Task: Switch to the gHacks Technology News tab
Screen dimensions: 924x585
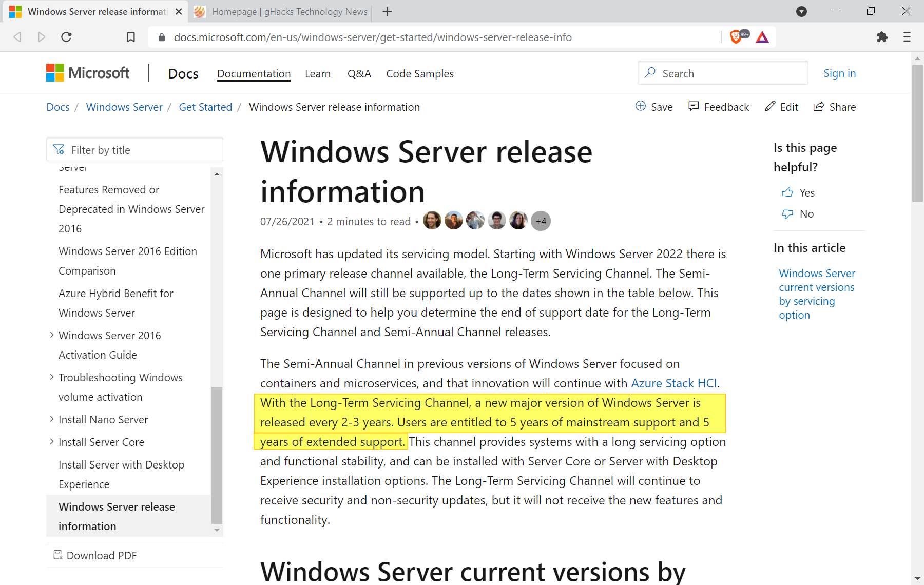Action: coord(280,11)
